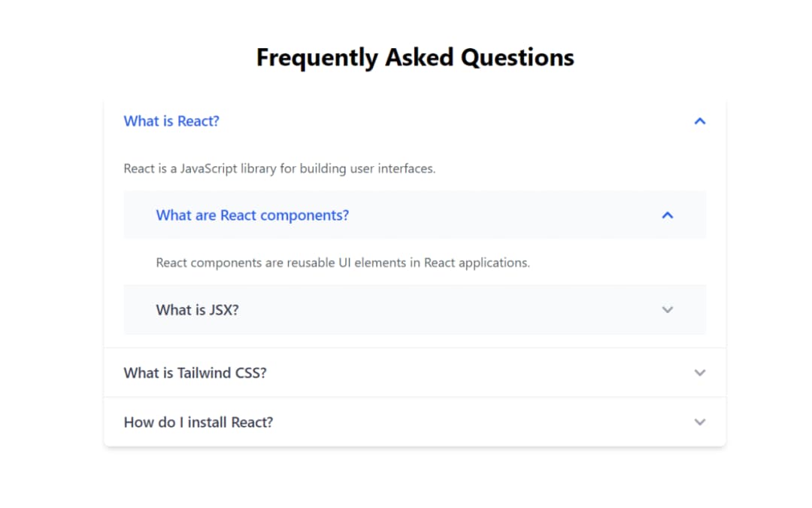Click chevron icon beside 'How do I install React?'
Image resolution: width=812 pixels, height=508 pixels.
[x=700, y=422]
